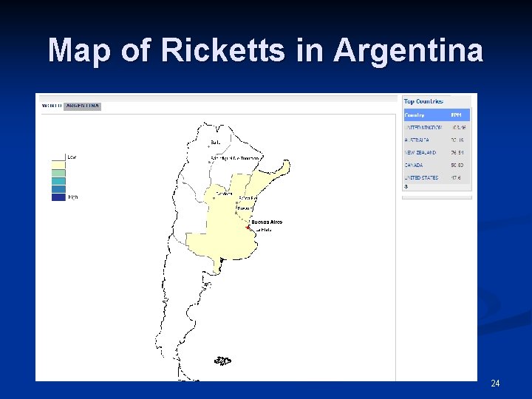532x399 pixels.
Task: Select the ARGENTINA map tab
Action: (83, 106)
